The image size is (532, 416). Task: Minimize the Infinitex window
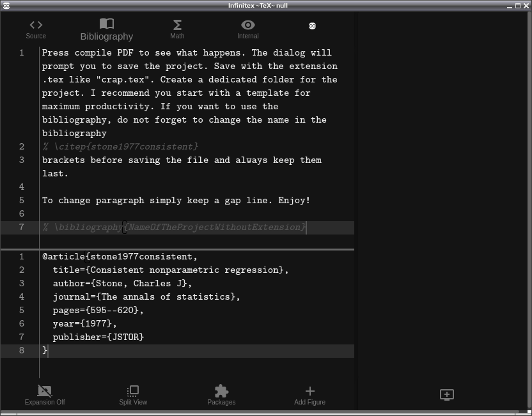click(x=510, y=6)
